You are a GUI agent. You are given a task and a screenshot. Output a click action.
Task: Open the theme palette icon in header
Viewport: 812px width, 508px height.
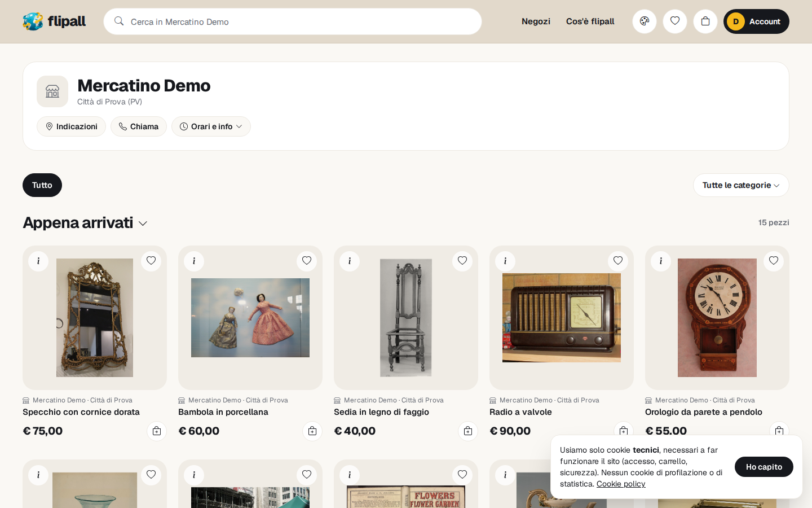tap(645, 21)
